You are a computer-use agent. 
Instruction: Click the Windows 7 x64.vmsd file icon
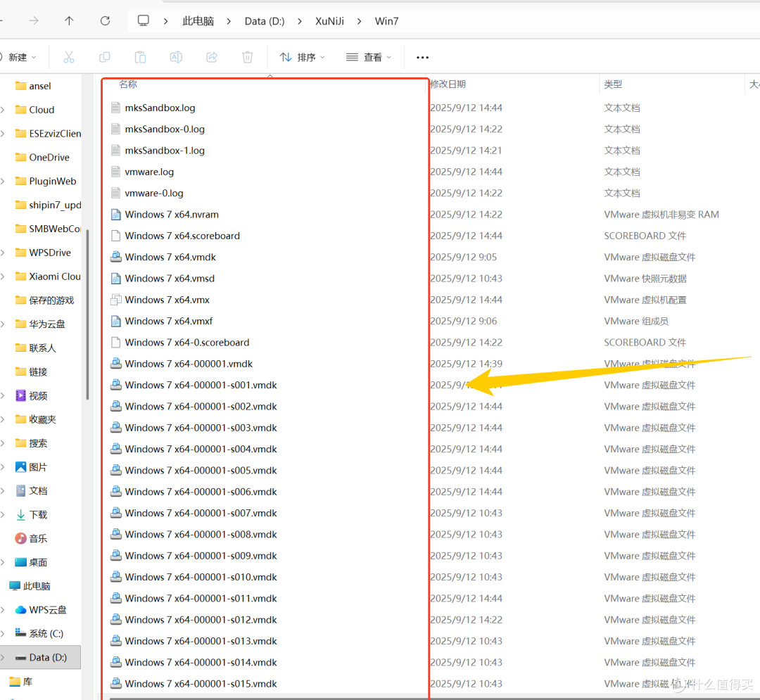[x=115, y=278]
